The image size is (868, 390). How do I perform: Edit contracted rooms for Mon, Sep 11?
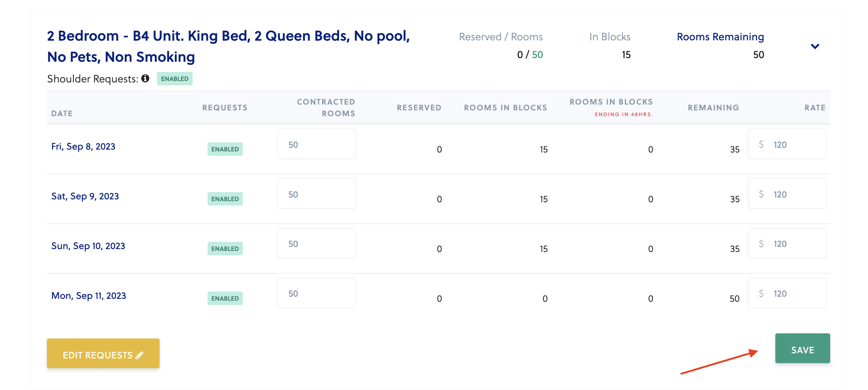[317, 293]
